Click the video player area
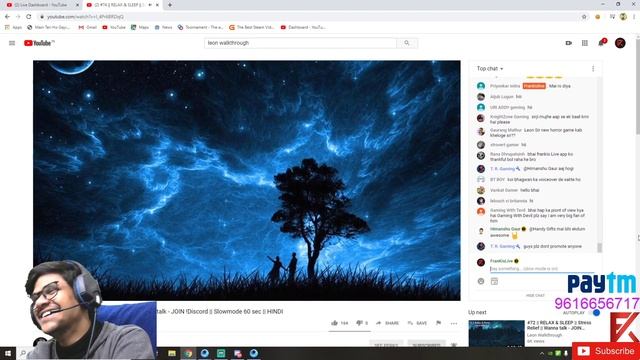The width and height of the screenshot is (640, 360). click(x=247, y=180)
